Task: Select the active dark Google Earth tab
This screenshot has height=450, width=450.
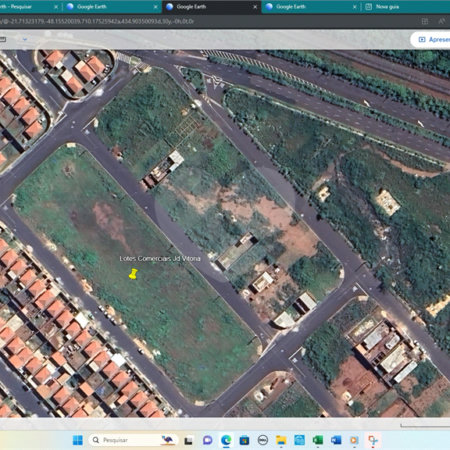Action: pyautogui.click(x=211, y=7)
